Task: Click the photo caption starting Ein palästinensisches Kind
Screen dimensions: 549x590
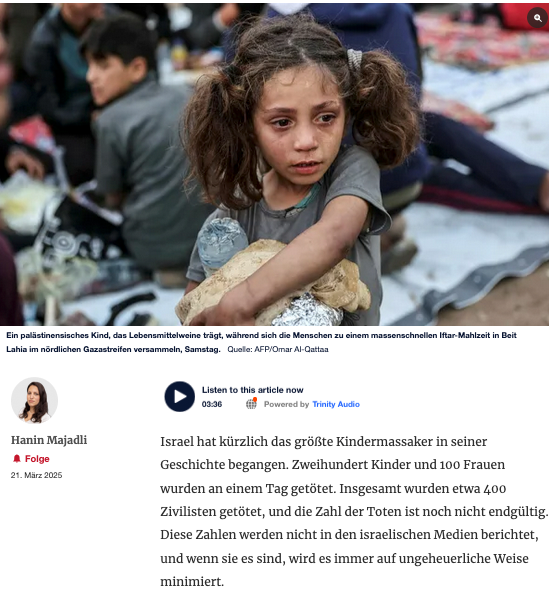Action: tap(261, 342)
